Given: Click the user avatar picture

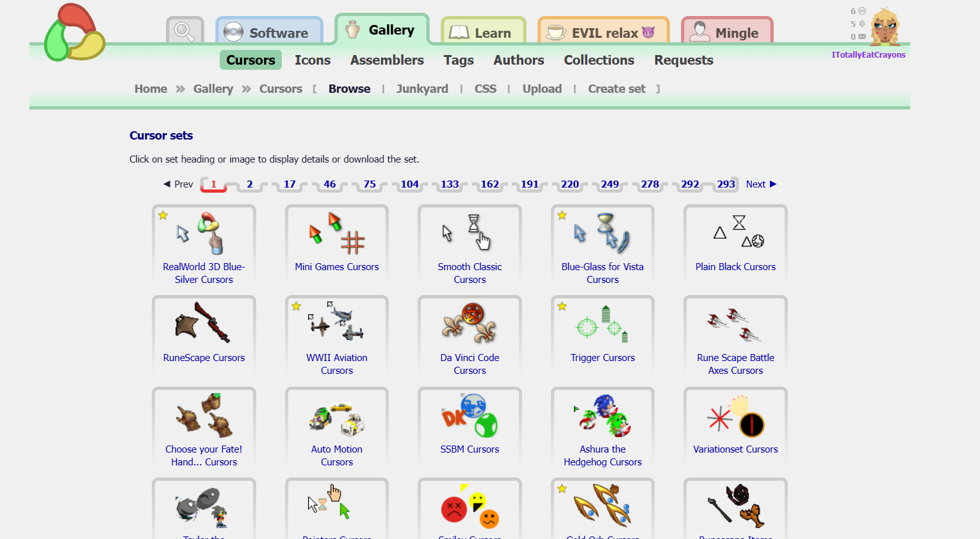Looking at the screenshot, I should click(885, 26).
